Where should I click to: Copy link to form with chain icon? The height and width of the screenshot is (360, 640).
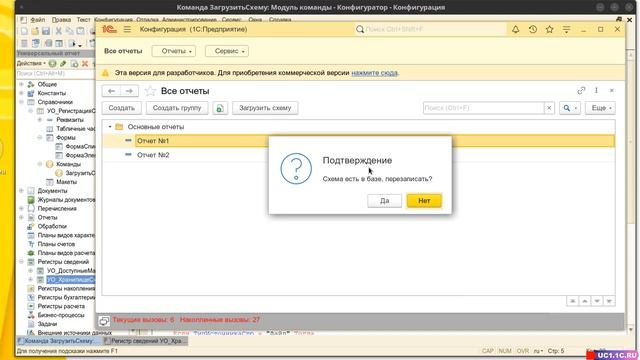581,91
